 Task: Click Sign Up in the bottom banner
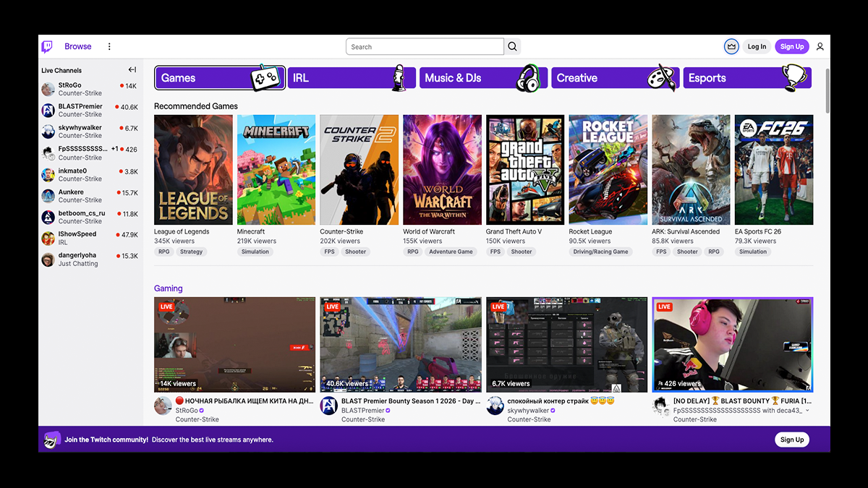pyautogui.click(x=791, y=440)
